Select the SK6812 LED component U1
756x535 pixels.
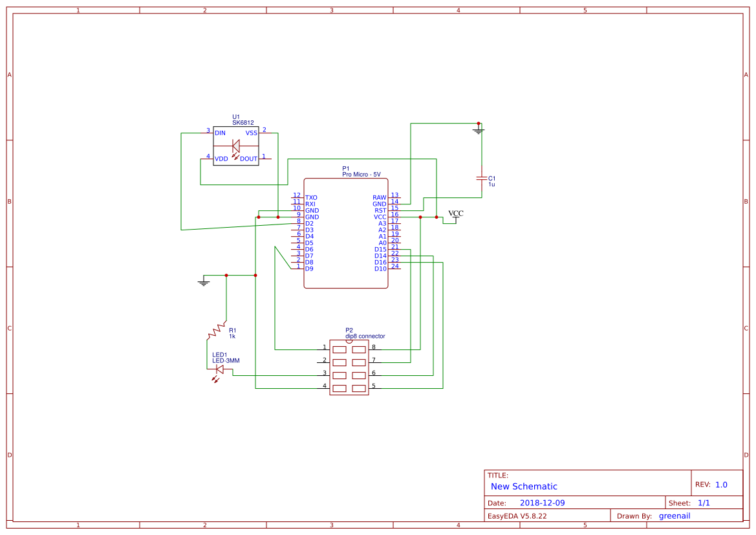click(235, 146)
